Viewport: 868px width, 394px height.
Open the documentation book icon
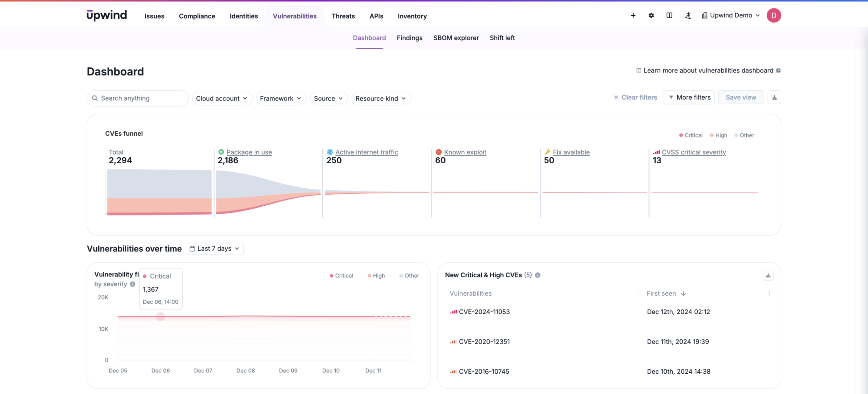pos(669,15)
